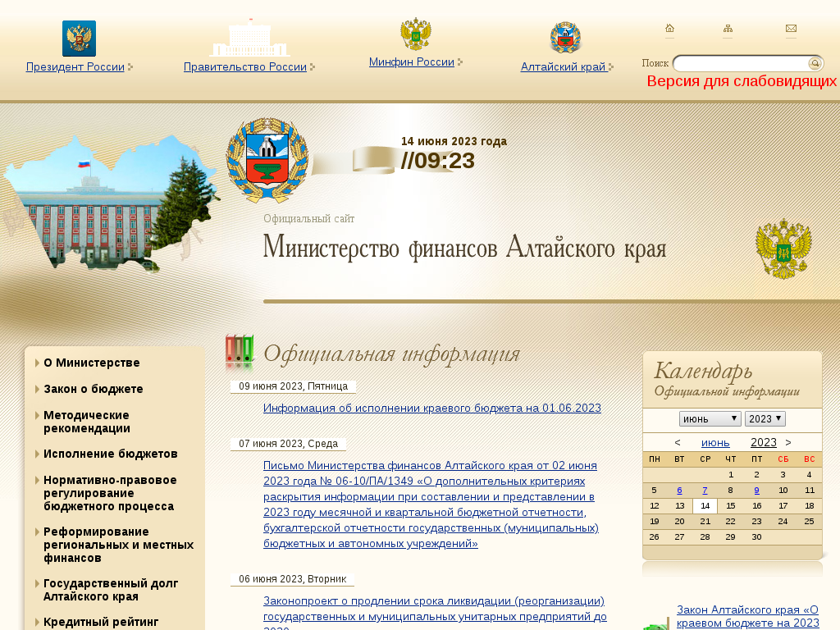
Task: Go to home page via house icon
Action: coord(669,29)
